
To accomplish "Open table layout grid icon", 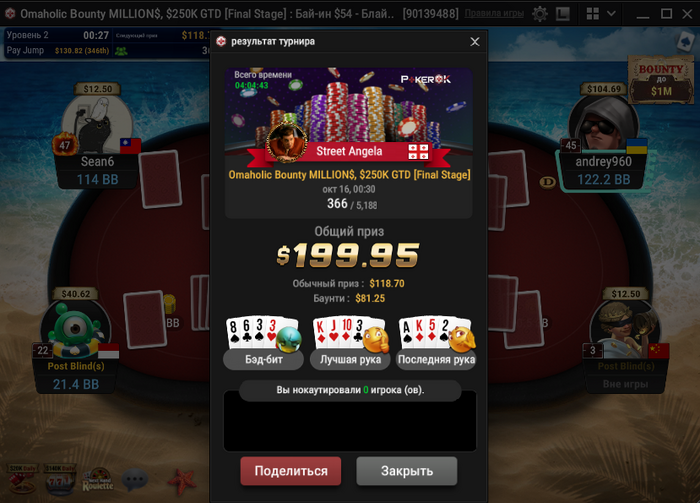I will coord(592,14).
